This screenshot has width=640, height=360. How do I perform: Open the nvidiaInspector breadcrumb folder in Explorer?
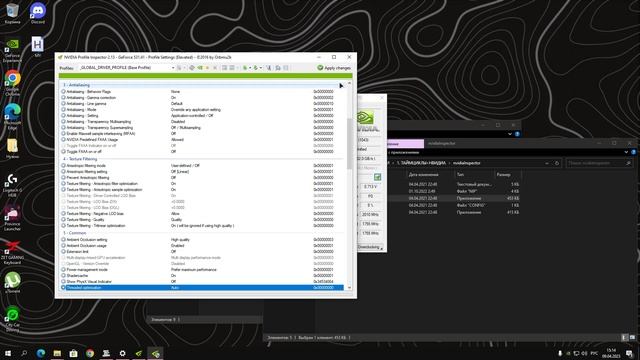click(x=467, y=163)
